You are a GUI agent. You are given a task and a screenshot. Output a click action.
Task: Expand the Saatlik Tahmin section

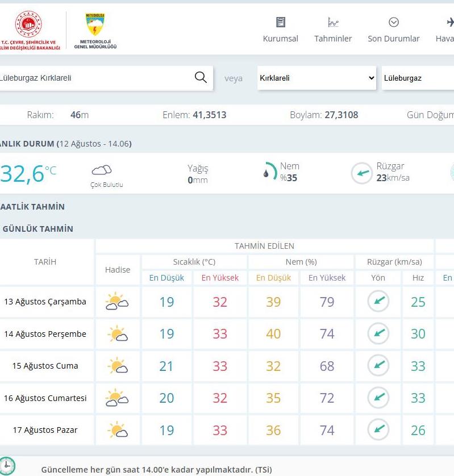pos(33,207)
